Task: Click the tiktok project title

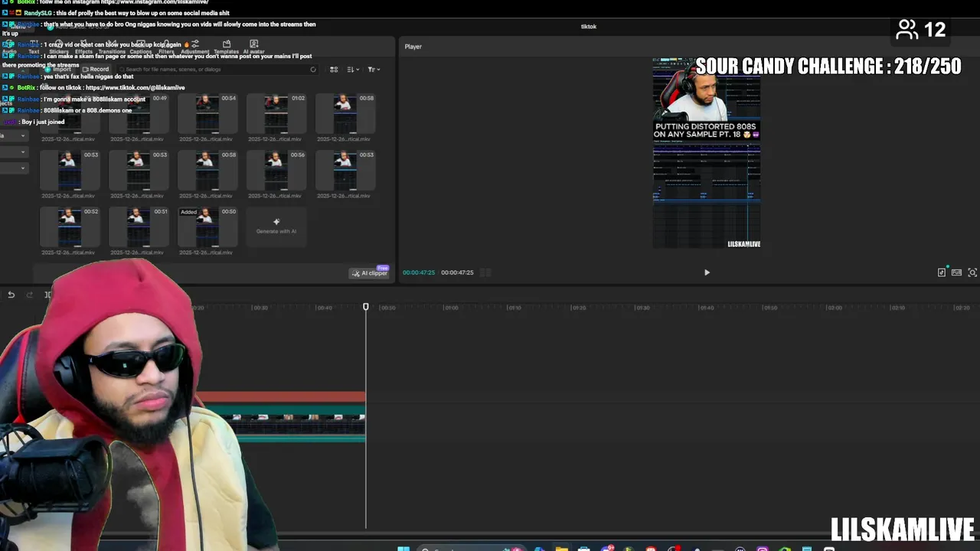Action: click(589, 27)
